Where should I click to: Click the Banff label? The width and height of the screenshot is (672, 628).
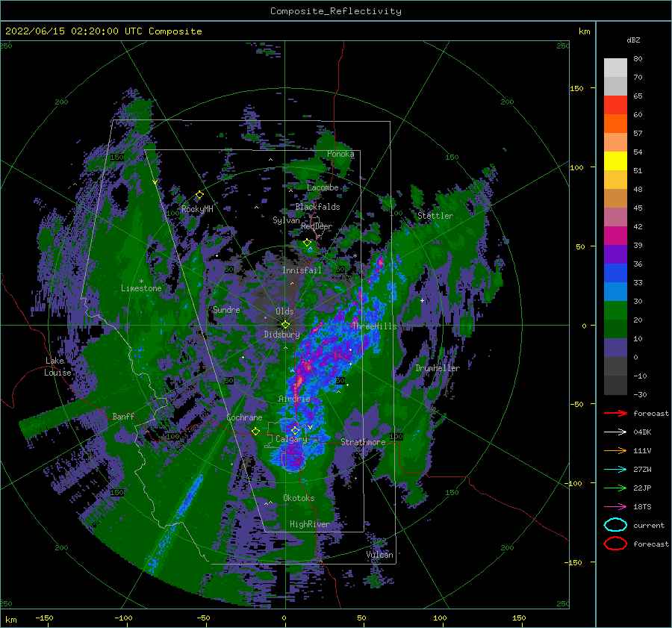123,416
